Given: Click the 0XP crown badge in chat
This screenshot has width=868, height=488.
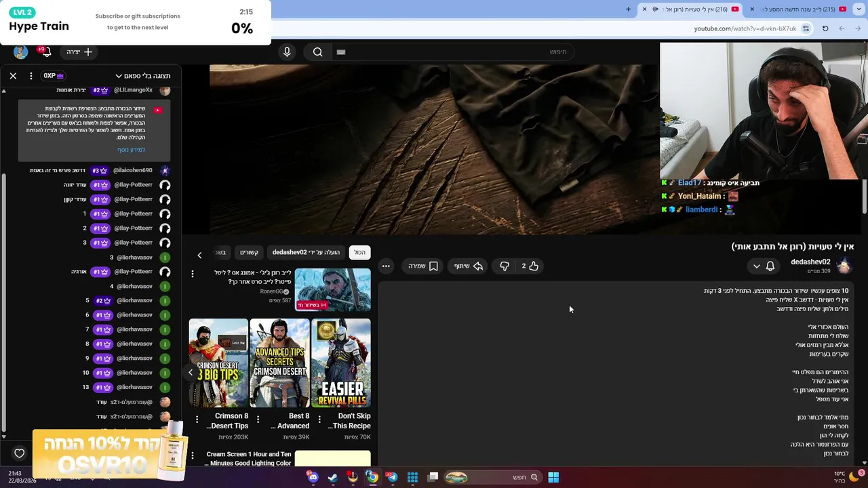Looking at the screenshot, I should [x=54, y=76].
